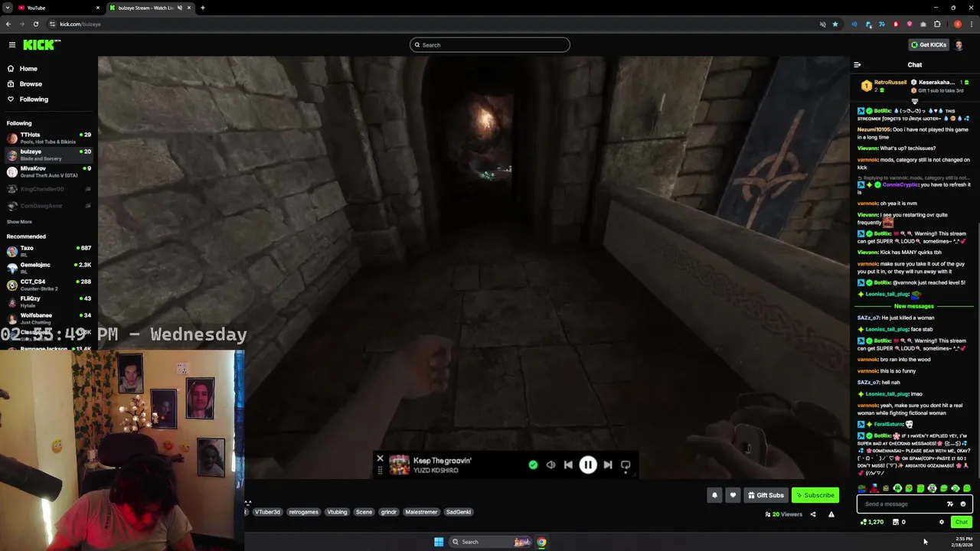Share the stream via share icon

coord(813,514)
